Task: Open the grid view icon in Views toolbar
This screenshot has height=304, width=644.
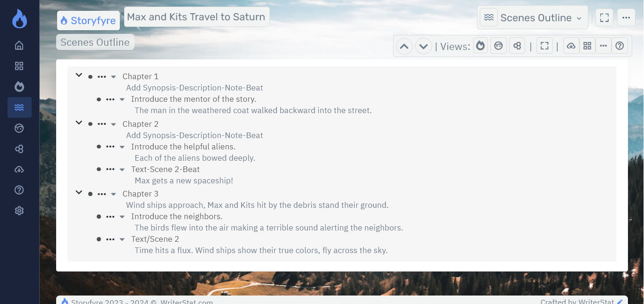Action: tap(587, 45)
